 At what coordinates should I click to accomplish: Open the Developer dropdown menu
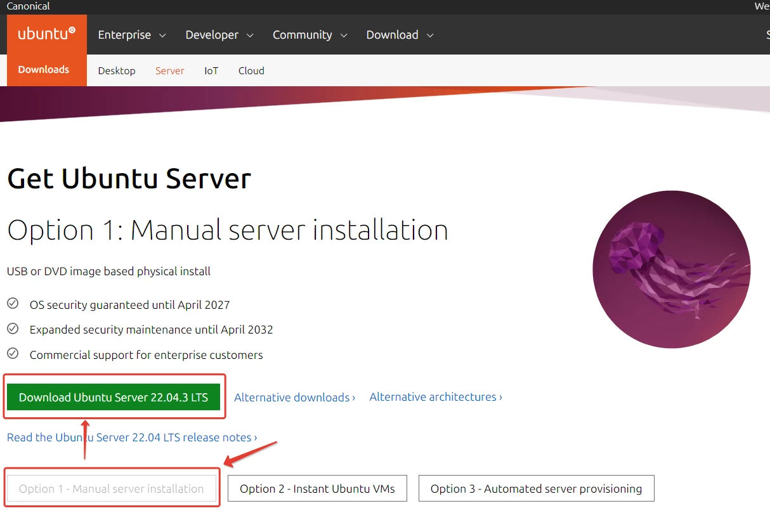coord(219,35)
